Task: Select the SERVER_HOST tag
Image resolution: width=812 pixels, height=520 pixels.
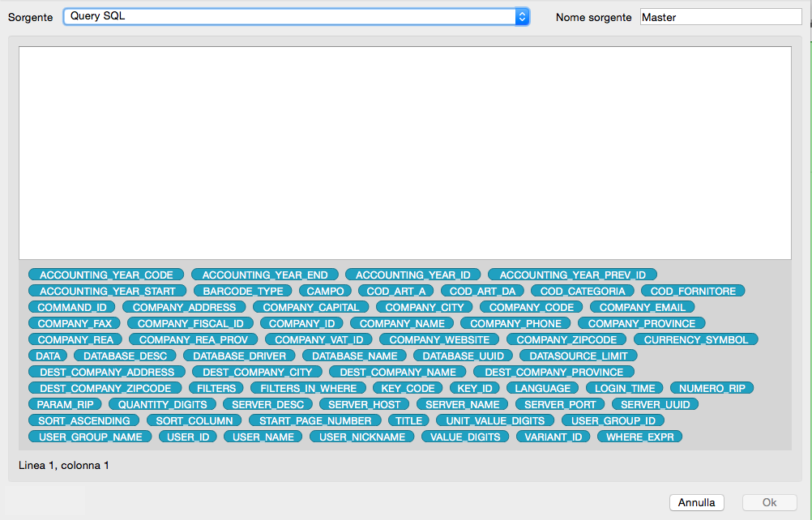Action: tap(365, 404)
